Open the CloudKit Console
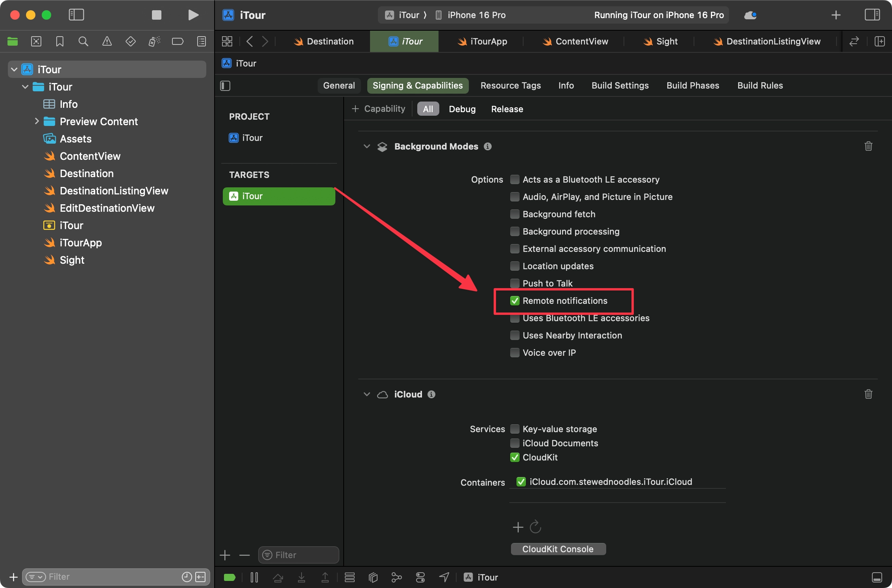The width and height of the screenshot is (892, 588). point(558,549)
